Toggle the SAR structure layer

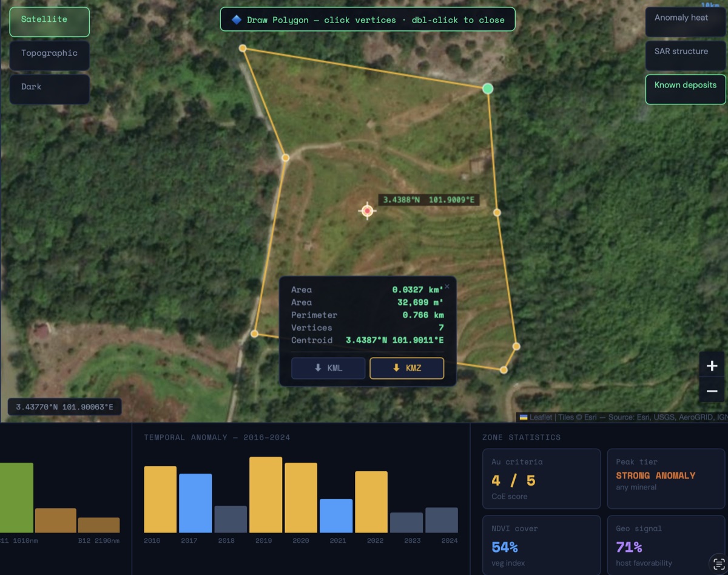pyautogui.click(x=685, y=55)
